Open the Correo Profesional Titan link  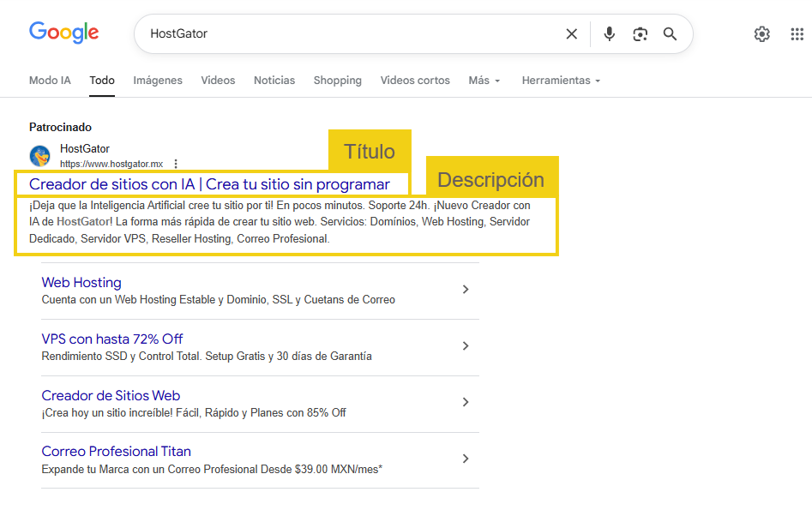(x=116, y=452)
